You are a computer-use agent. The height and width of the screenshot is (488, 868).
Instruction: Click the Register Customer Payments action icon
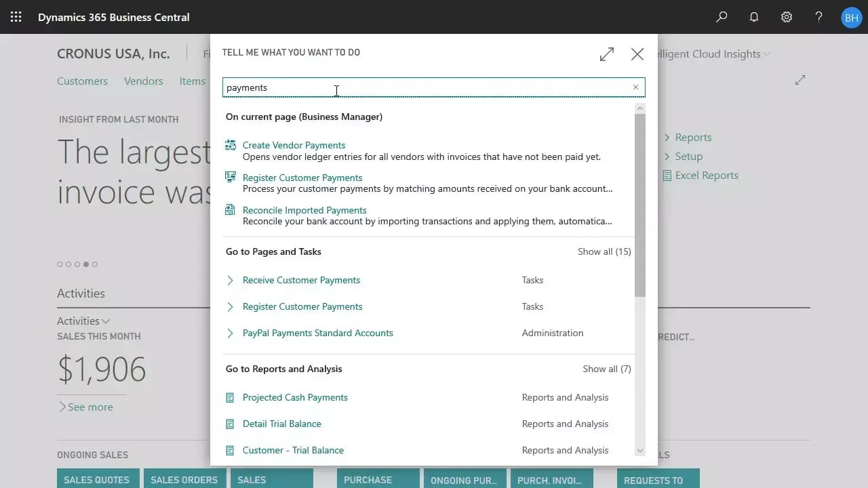231,178
